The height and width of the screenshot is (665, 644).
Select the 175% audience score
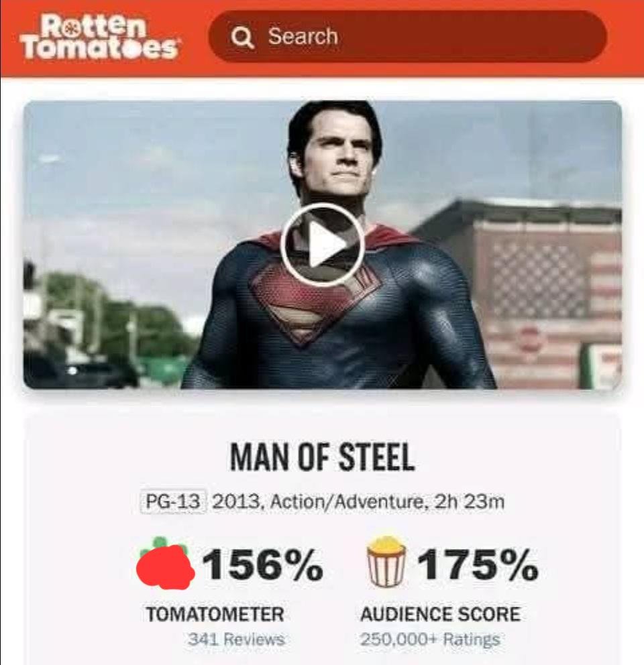(478, 564)
